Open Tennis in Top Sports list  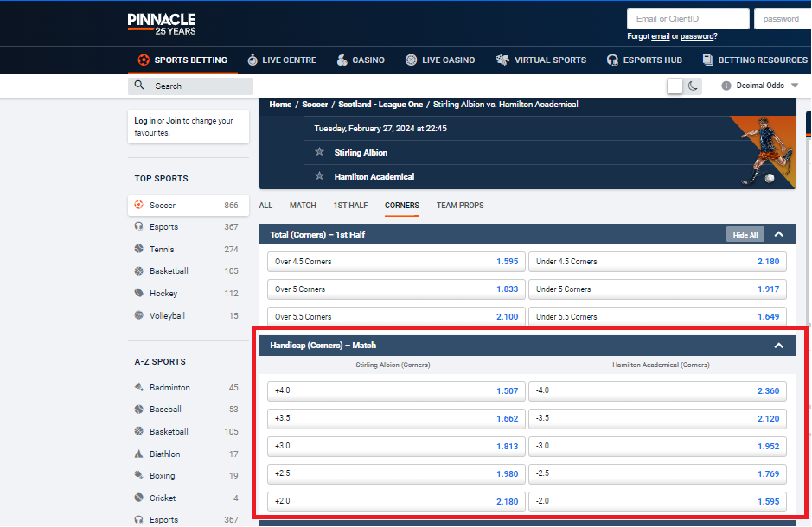tap(188, 250)
